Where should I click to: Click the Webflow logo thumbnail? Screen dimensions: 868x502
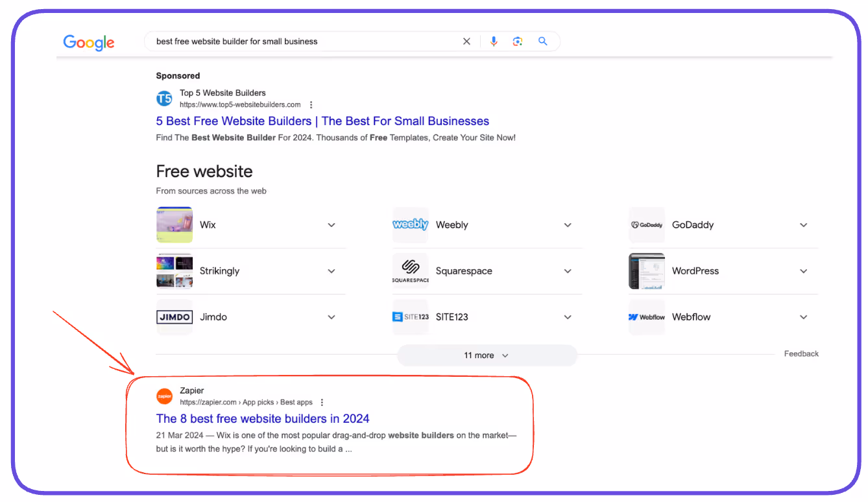(647, 317)
